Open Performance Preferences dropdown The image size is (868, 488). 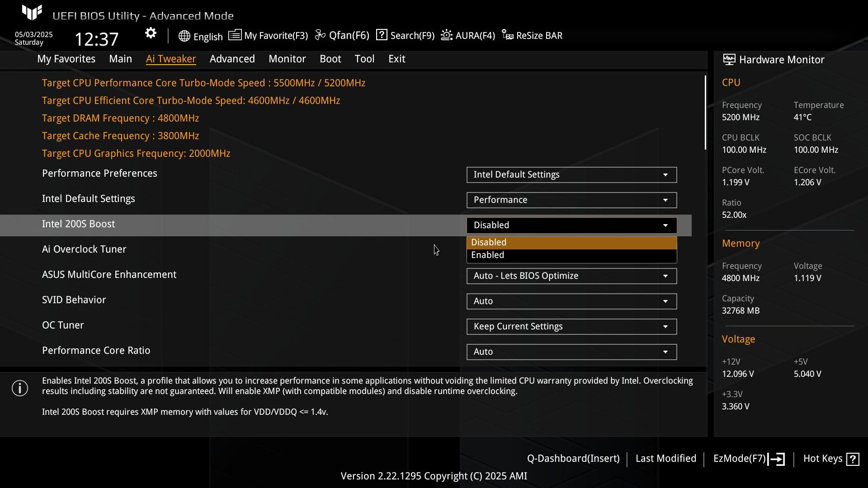click(x=571, y=175)
